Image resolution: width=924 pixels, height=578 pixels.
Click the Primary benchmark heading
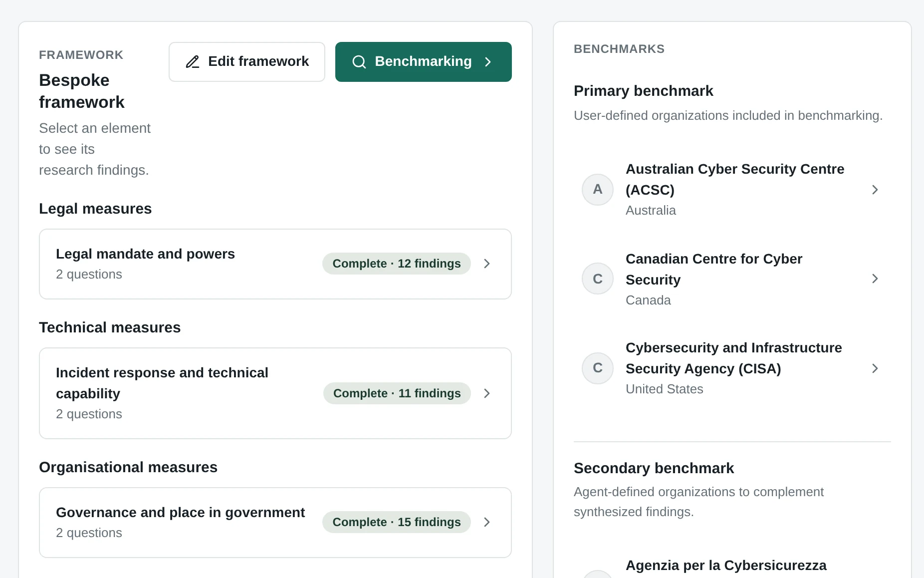coord(643,91)
